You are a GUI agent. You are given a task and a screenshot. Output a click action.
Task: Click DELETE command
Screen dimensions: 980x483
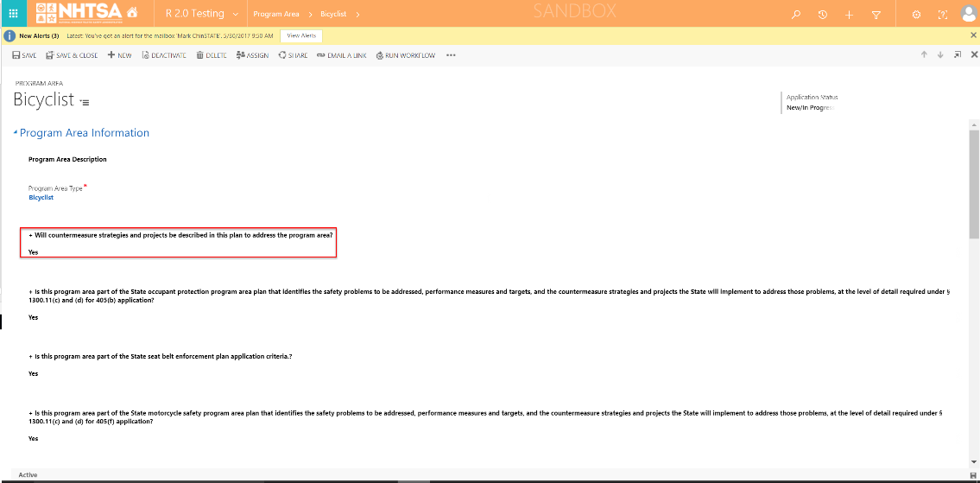[212, 55]
